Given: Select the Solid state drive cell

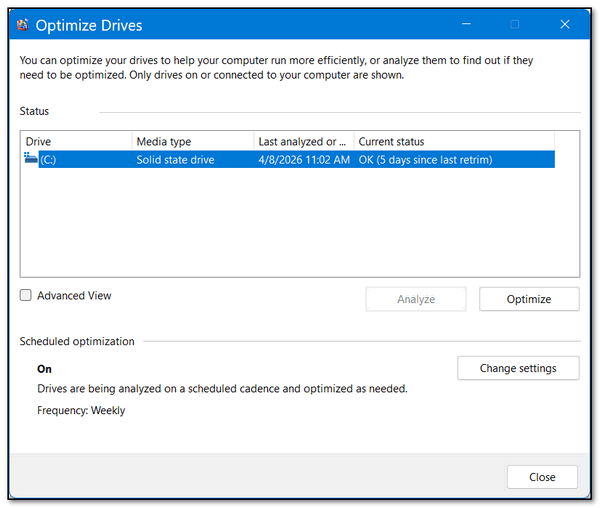Looking at the screenshot, I should (176, 160).
